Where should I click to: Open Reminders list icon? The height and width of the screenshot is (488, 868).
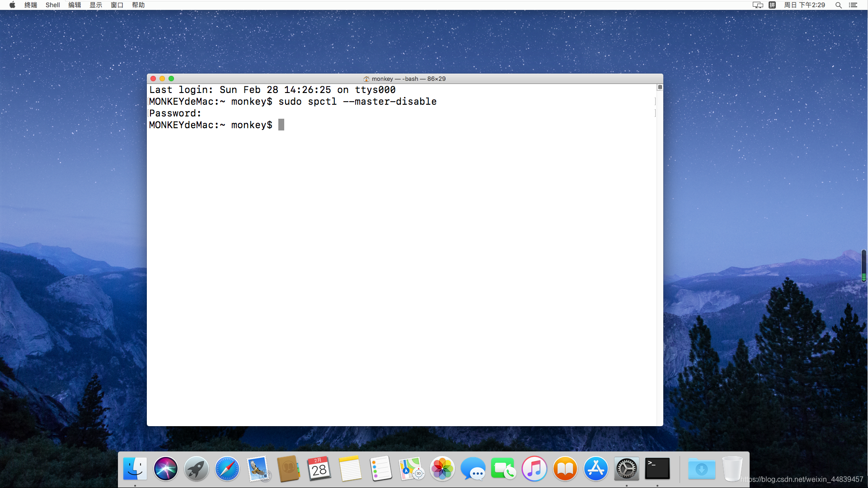(x=381, y=469)
